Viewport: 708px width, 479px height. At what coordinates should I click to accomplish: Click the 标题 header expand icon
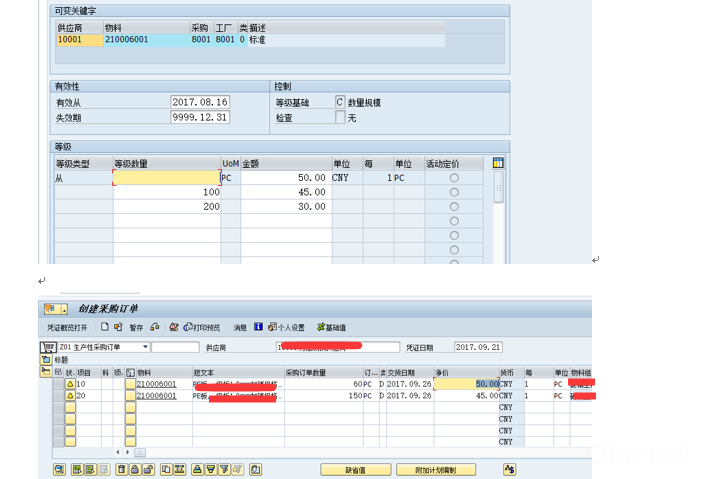pos(46,359)
